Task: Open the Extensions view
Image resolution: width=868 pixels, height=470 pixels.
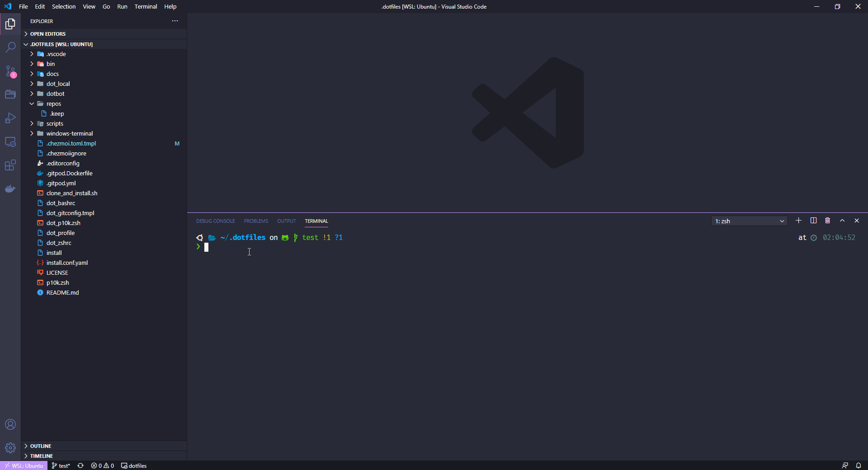Action: point(10,165)
